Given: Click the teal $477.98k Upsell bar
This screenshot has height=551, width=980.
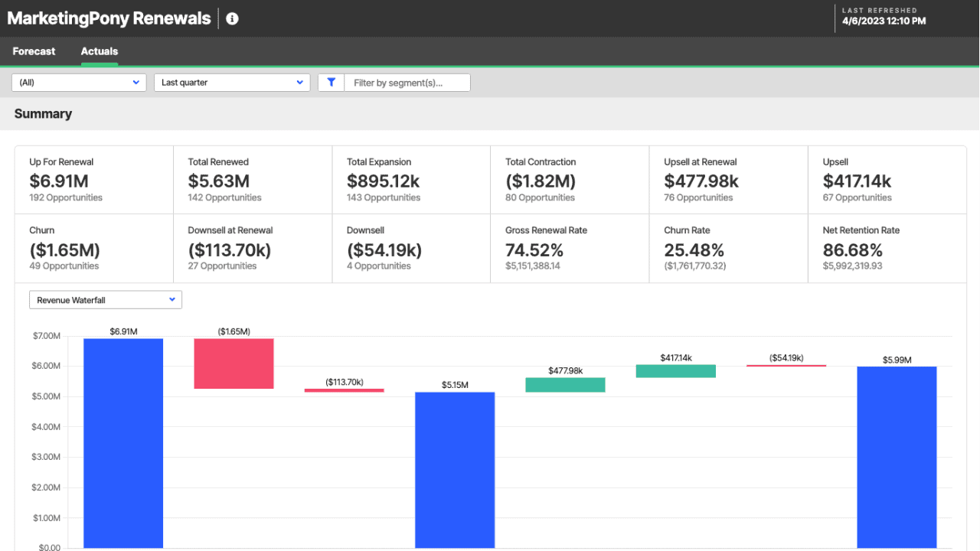Looking at the screenshot, I should coord(565,384).
